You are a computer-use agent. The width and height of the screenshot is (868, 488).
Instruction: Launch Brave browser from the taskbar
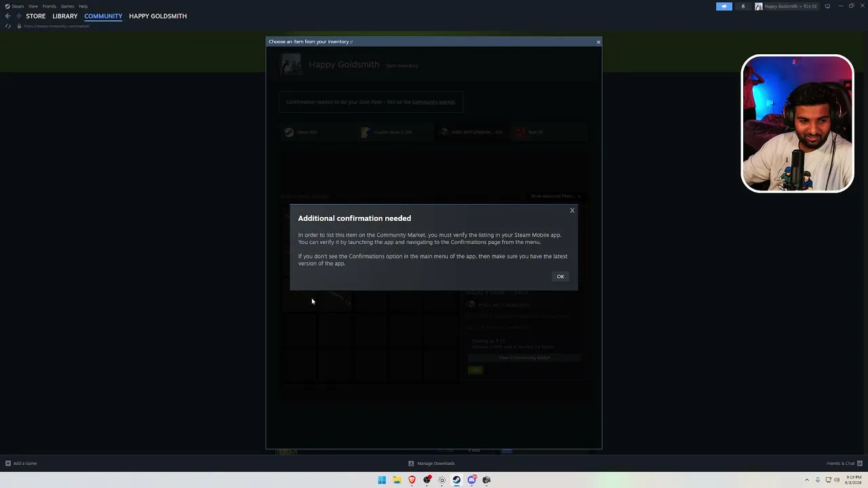[x=412, y=480]
